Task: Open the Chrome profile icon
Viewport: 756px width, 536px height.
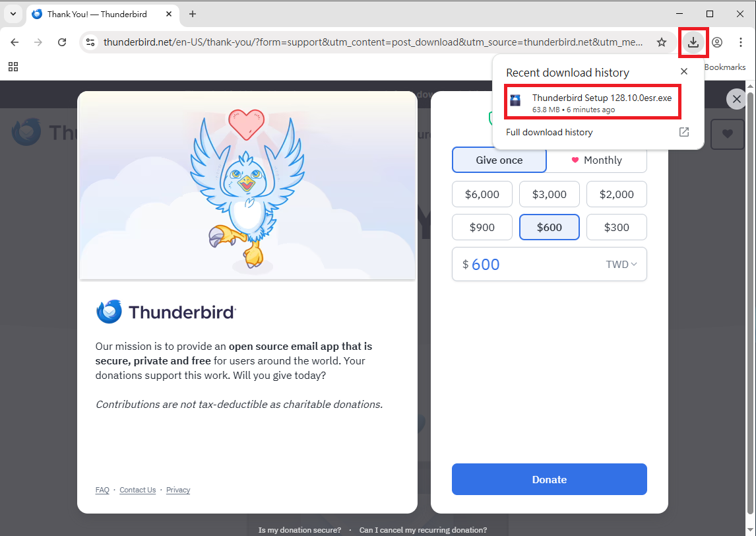Action: click(x=717, y=42)
